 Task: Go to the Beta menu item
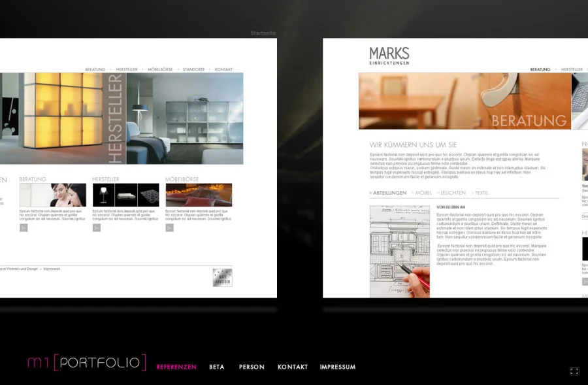tap(216, 367)
